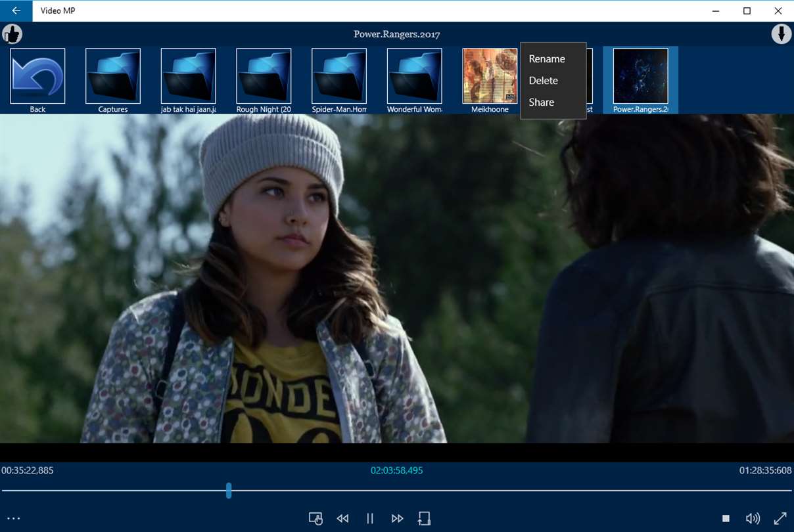The width and height of the screenshot is (794, 532).
Task: Click the download arrow icon
Action: (782, 34)
